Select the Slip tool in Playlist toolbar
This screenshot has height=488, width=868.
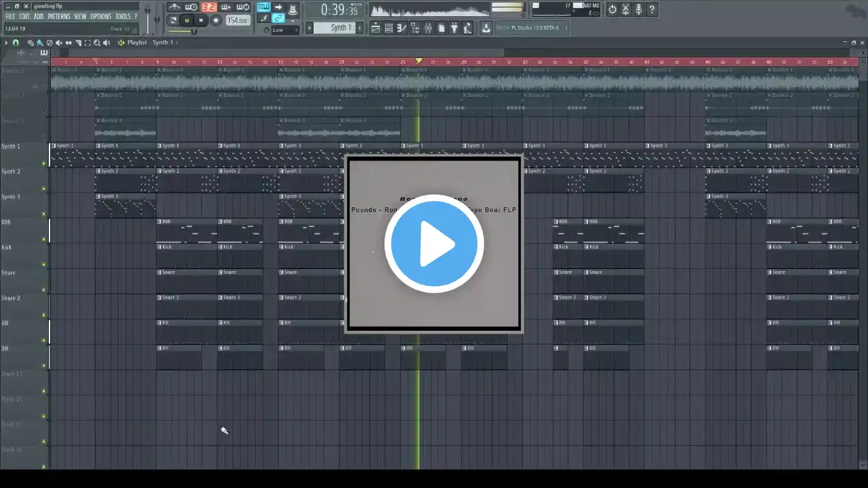point(68,43)
